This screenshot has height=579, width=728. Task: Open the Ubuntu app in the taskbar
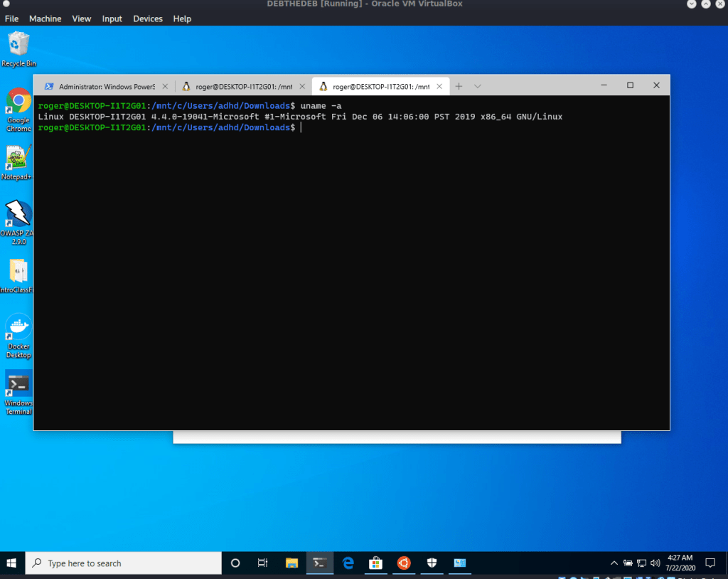point(404,563)
